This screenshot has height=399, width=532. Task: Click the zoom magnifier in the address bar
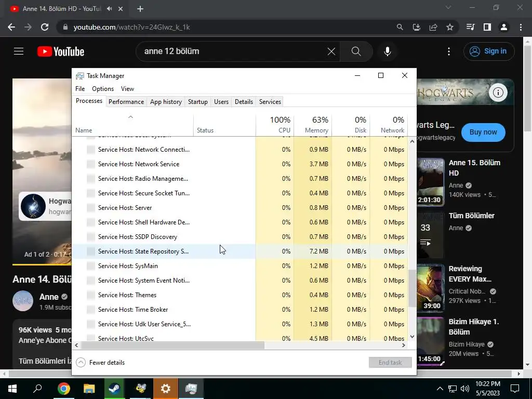pos(400,27)
